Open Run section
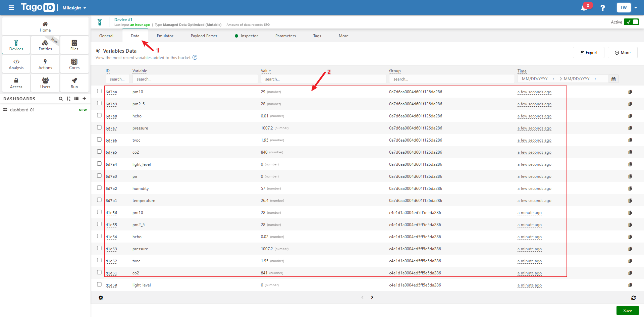 (x=74, y=83)
